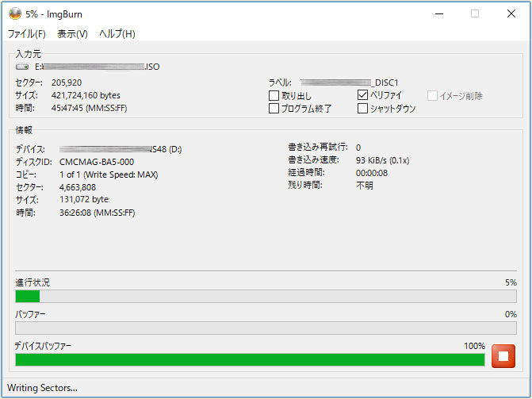Click the source sector count 205,920
Image resolution: width=532 pixels, height=399 pixels.
coord(67,82)
